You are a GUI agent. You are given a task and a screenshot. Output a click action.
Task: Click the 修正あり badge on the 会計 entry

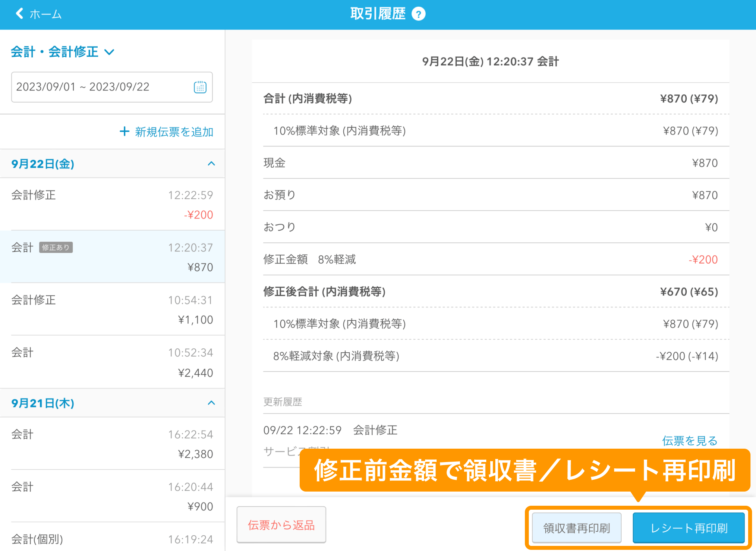pyautogui.click(x=56, y=247)
